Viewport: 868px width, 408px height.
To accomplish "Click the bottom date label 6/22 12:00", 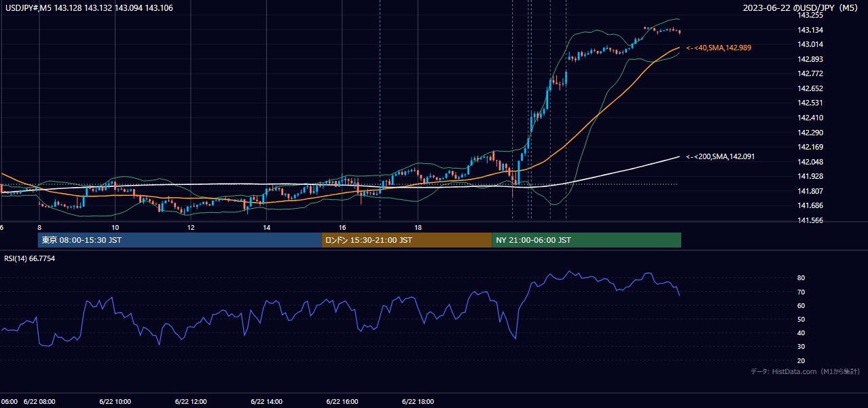I will tap(191, 401).
